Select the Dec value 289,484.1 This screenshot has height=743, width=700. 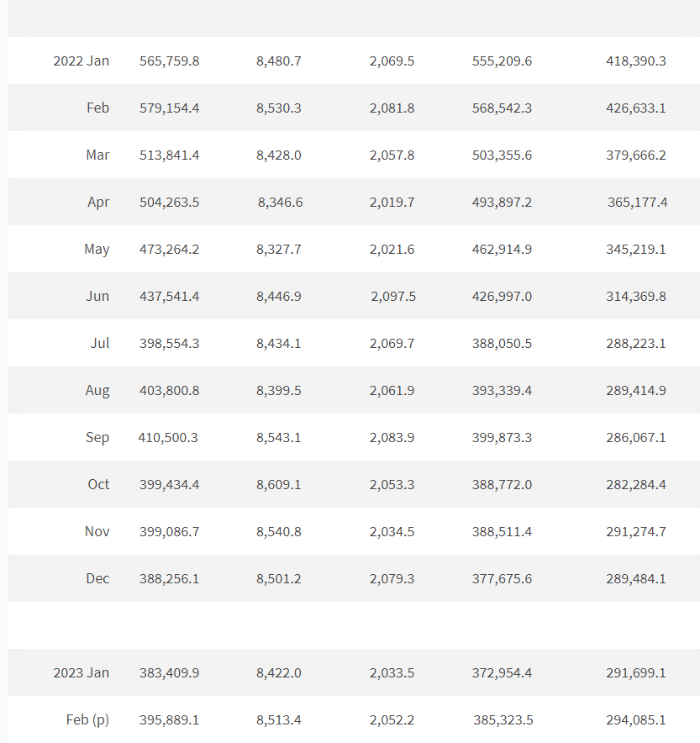coord(635,578)
